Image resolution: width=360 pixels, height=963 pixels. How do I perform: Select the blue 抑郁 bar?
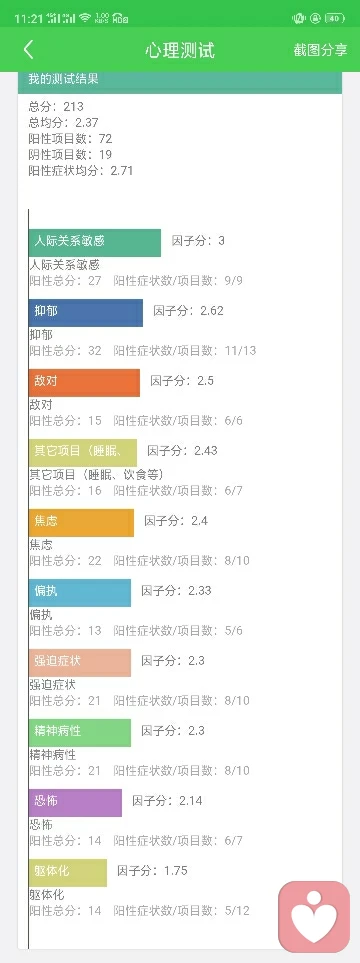coord(86,313)
